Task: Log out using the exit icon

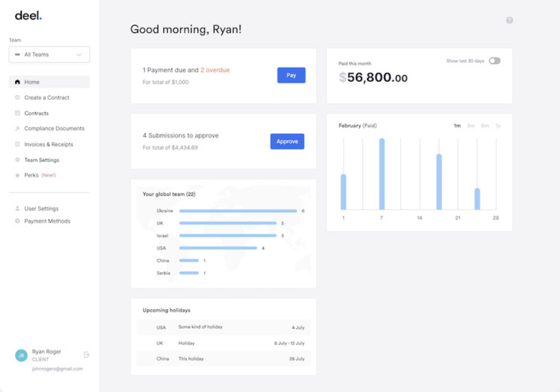Action: pos(86,355)
